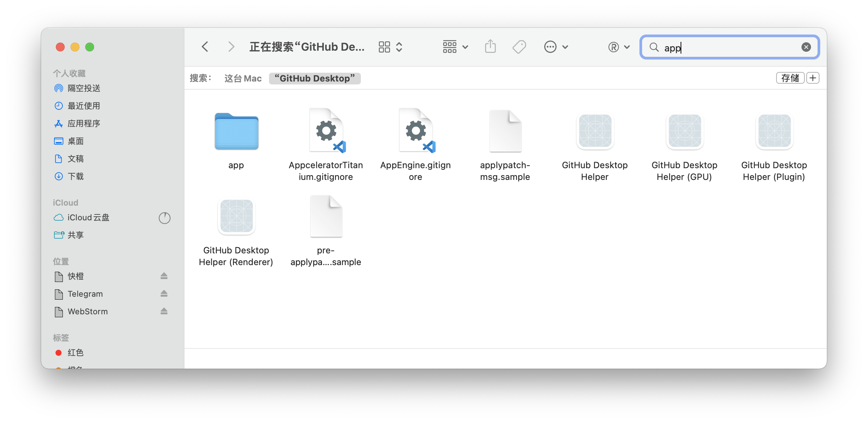Click the yellow minimize window button
The image size is (868, 423).
click(75, 47)
